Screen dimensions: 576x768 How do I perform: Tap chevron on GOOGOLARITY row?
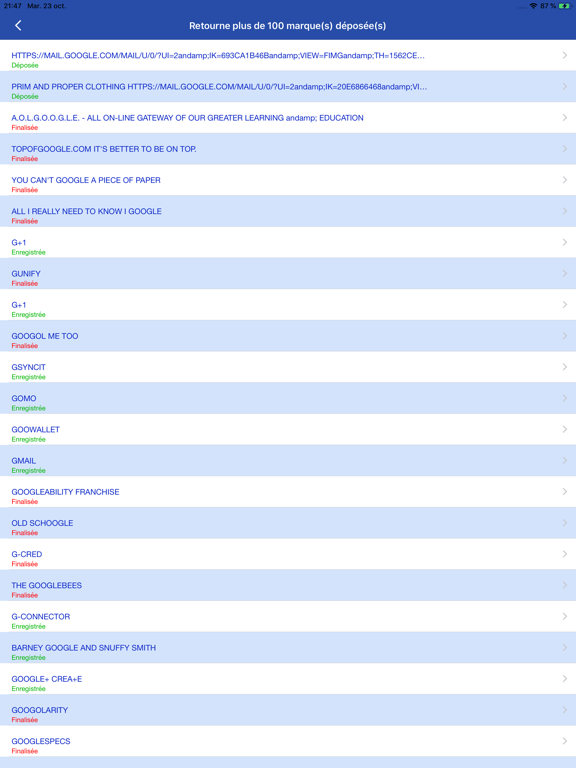click(565, 710)
